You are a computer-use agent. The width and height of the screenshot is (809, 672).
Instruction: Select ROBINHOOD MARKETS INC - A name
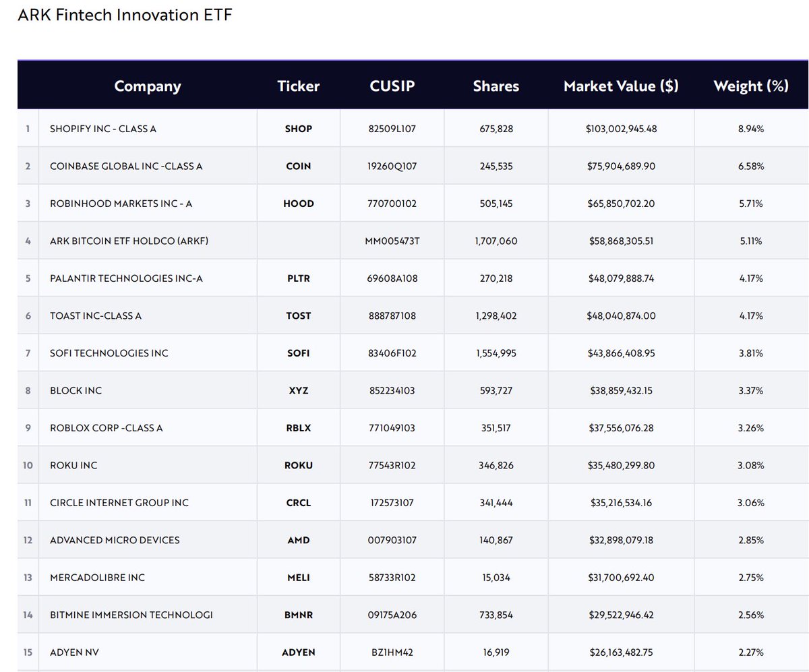(x=121, y=203)
